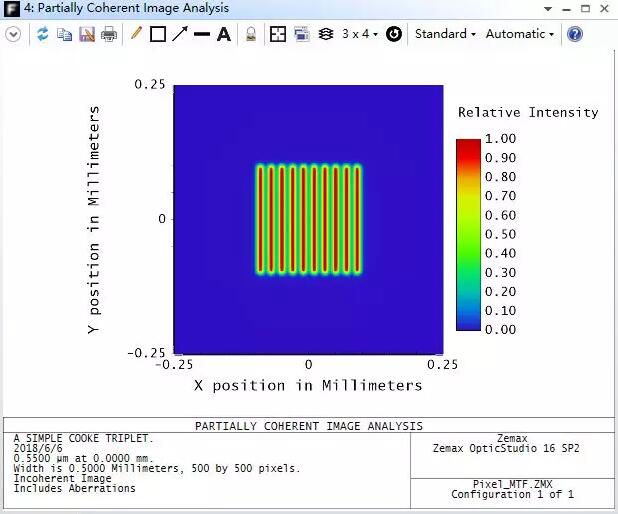
Task: Open the Standard dropdown menu
Action: (445, 34)
